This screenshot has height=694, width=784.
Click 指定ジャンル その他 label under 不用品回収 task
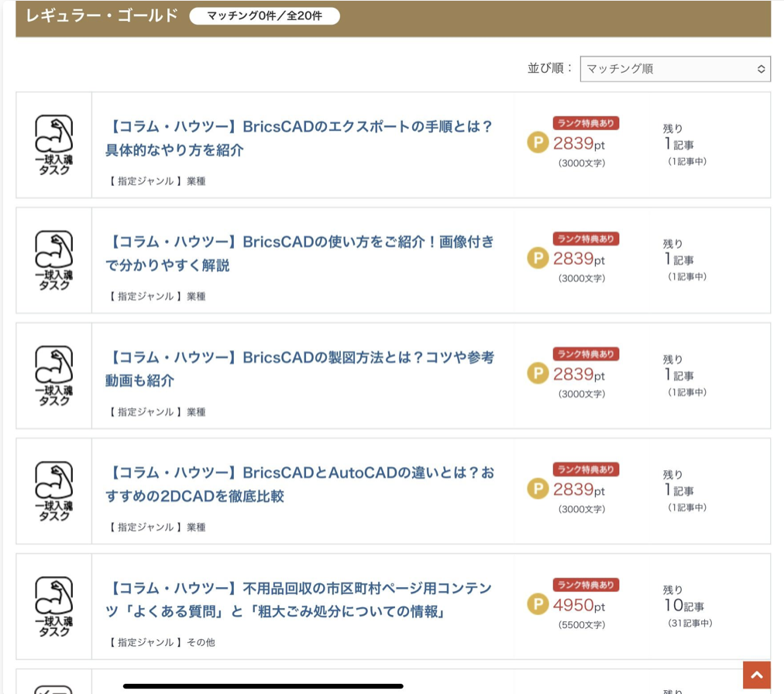162,642
